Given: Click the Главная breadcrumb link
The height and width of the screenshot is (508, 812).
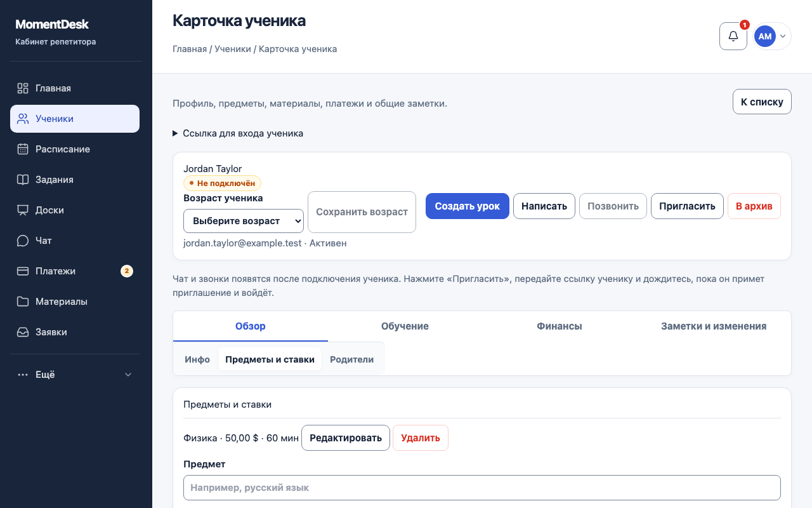Looking at the screenshot, I should [190, 49].
